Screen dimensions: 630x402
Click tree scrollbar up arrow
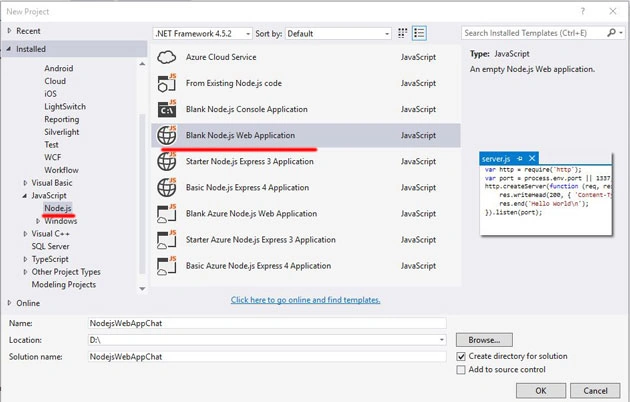click(x=142, y=64)
